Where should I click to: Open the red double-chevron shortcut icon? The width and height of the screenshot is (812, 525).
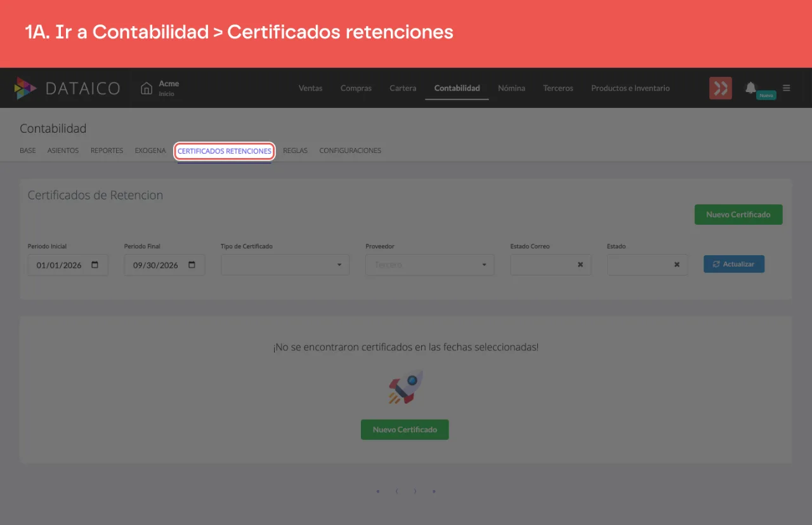click(721, 88)
